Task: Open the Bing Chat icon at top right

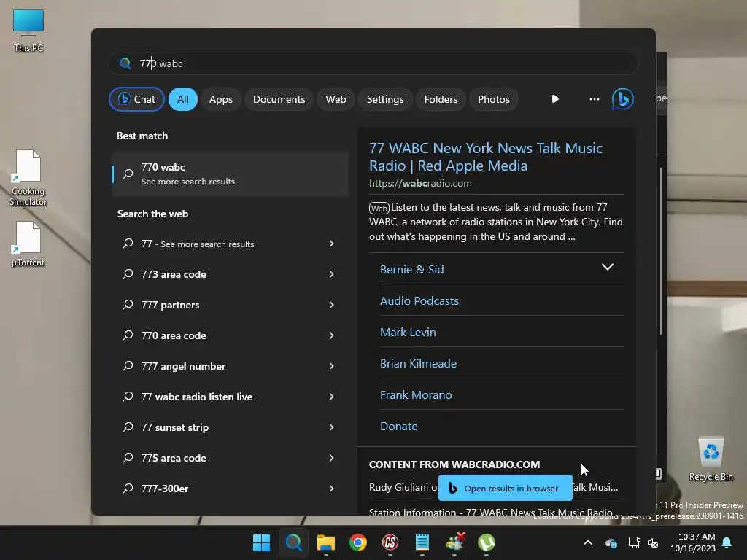Action: click(622, 99)
